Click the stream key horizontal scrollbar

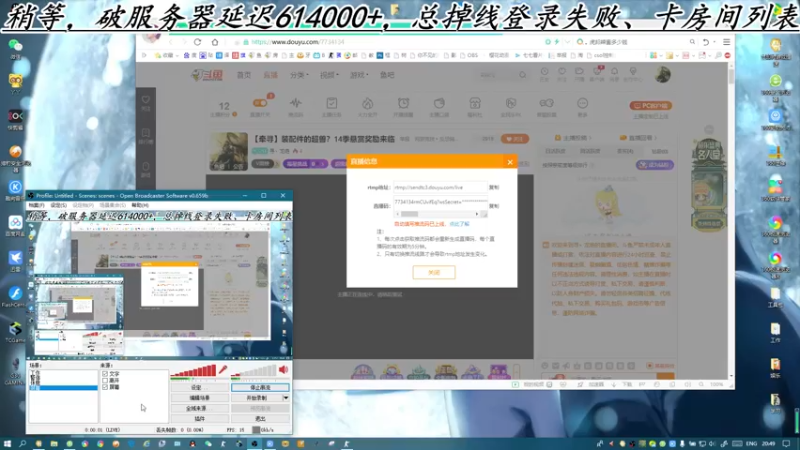[440, 214]
